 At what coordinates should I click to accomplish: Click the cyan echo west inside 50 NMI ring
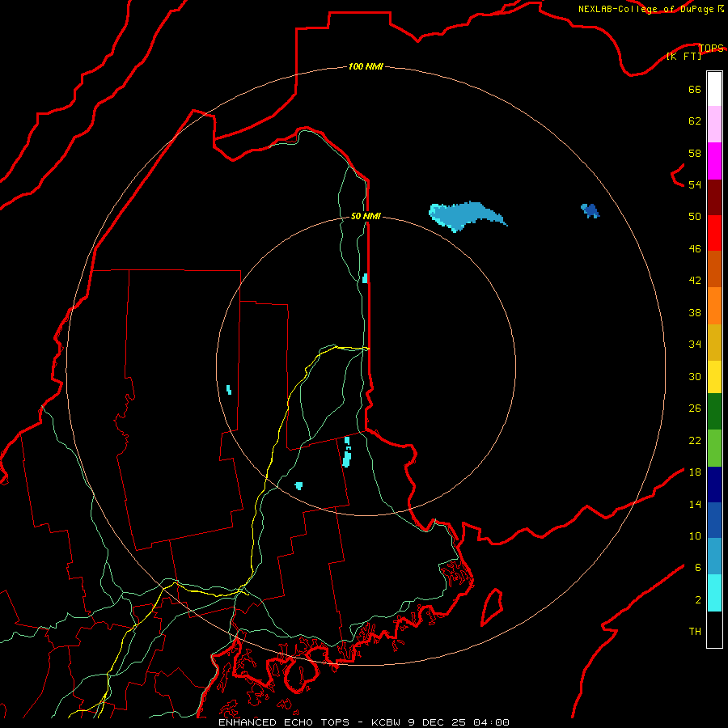pos(229,390)
